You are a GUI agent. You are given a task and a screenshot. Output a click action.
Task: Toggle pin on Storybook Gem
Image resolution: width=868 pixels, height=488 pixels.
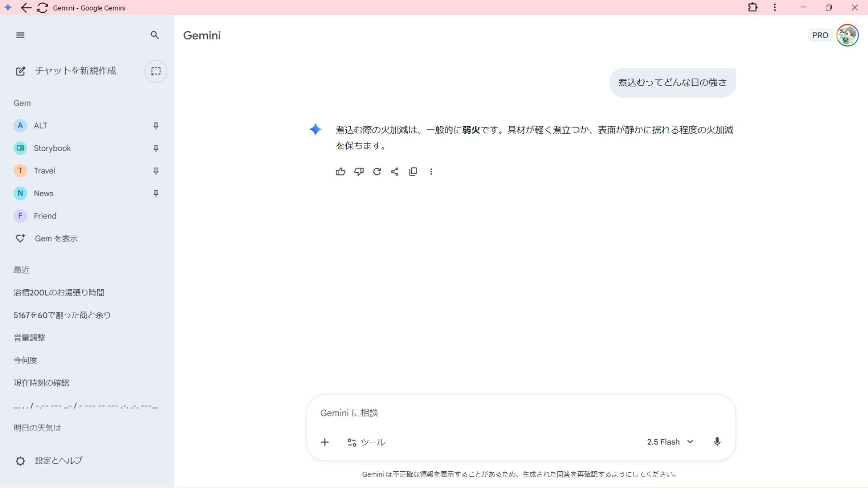[x=156, y=148]
